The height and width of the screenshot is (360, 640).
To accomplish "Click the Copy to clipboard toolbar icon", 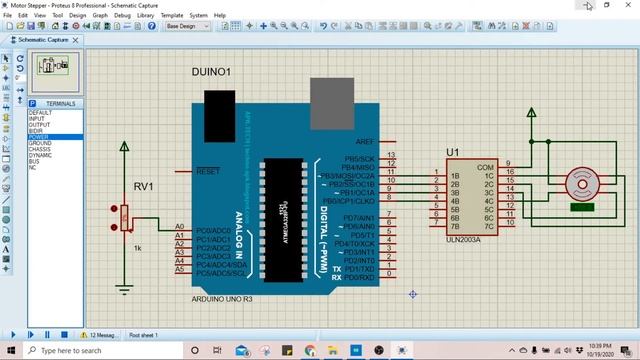I will point(358,26).
